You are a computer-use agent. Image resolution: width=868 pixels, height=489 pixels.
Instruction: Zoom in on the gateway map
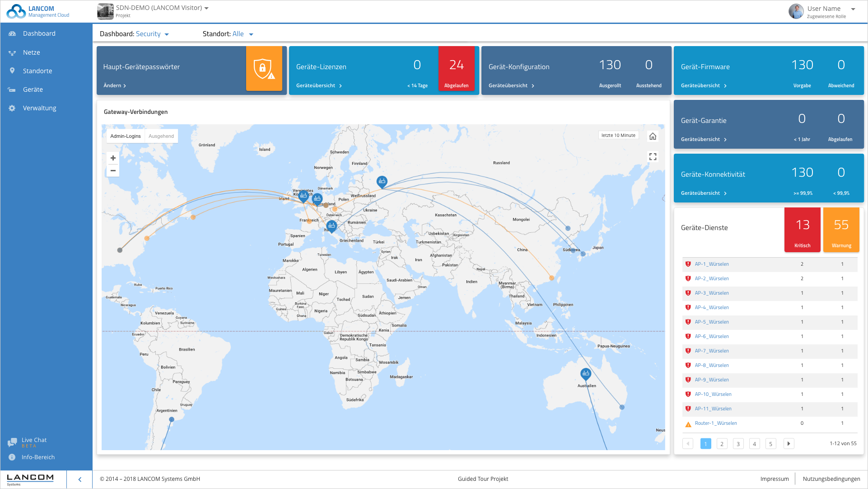113,158
